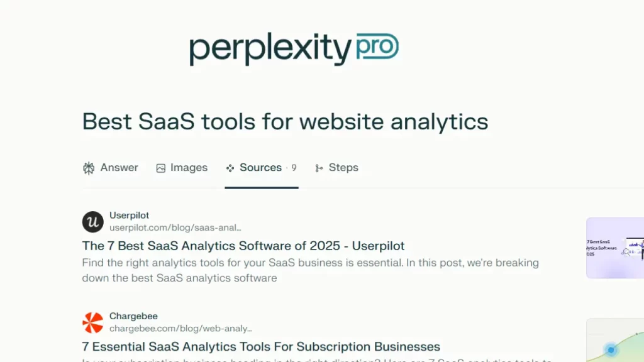The height and width of the screenshot is (362, 644).
Task: Click the Sources tab's dotted icon
Action: click(230, 168)
